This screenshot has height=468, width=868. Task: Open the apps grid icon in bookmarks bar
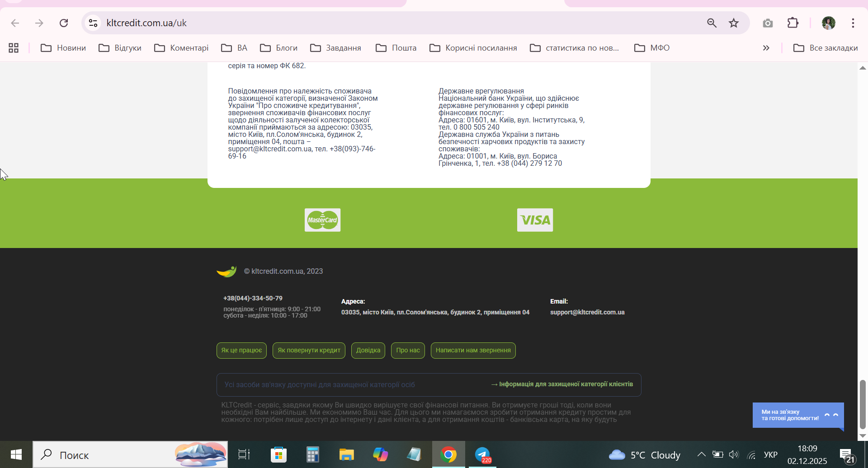pos(14,48)
